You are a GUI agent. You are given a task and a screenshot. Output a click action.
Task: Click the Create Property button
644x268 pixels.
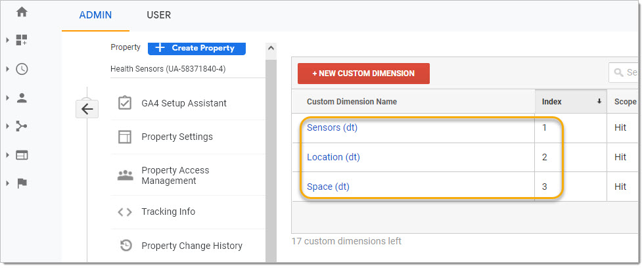point(196,48)
